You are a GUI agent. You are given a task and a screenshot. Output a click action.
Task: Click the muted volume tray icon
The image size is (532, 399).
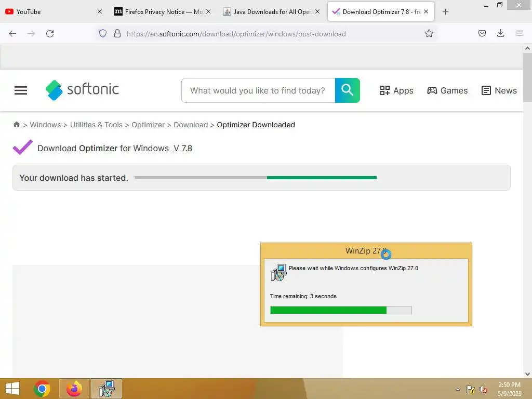(483, 389)
